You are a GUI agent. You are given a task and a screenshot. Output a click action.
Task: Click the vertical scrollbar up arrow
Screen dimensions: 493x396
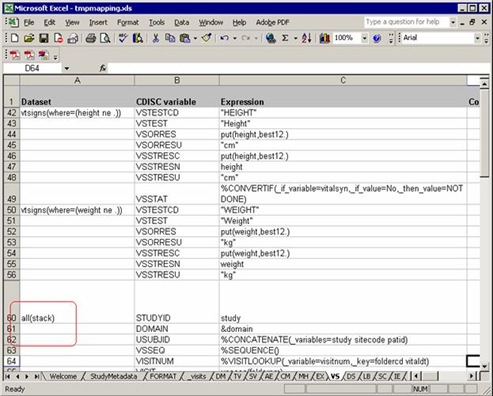click(x=484, y=83)
